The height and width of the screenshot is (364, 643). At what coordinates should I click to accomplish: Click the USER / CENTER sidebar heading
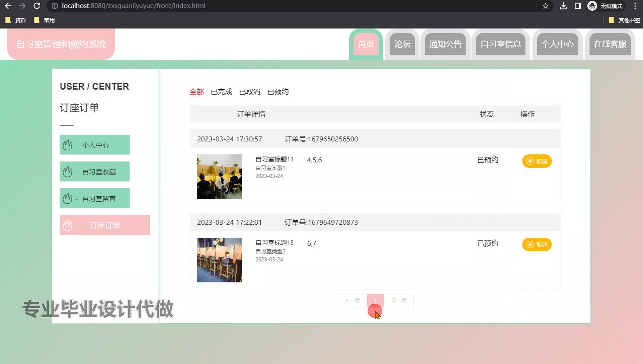point(94,87)
